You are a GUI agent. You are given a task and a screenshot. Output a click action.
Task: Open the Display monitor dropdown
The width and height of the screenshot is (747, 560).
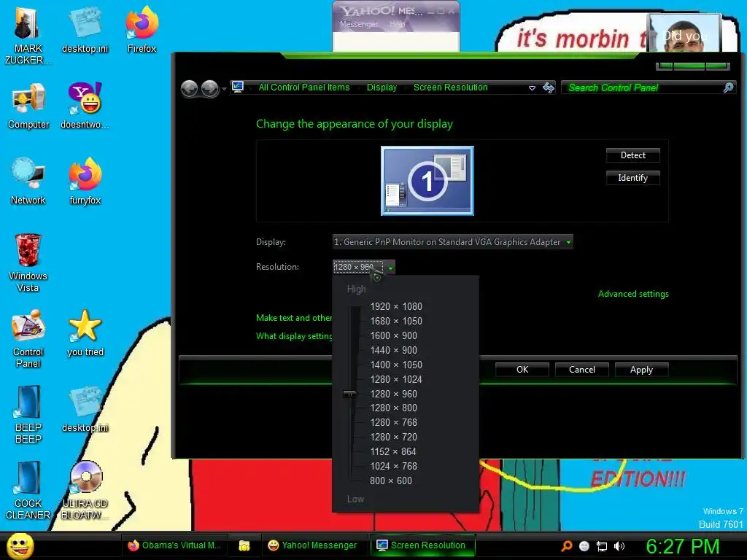[x=452, y=242]
